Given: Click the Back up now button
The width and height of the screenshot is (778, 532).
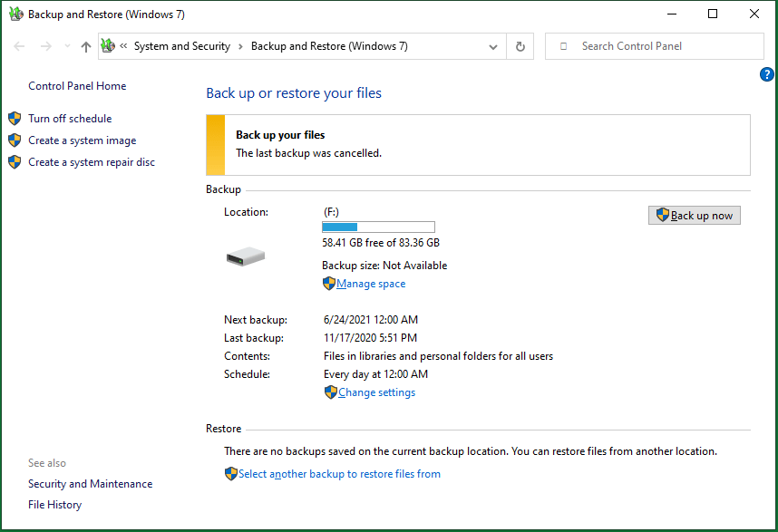Looking at the screenshot, I should coord(695,215).
